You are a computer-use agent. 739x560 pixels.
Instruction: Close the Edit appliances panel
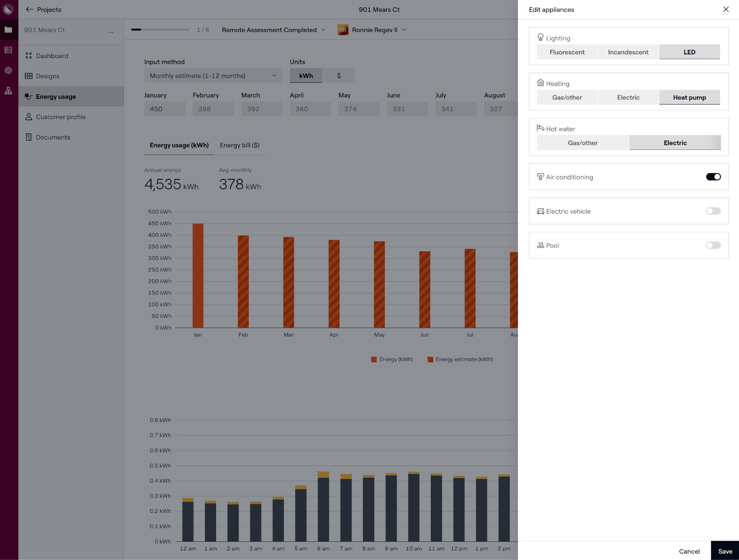[726, 9]
